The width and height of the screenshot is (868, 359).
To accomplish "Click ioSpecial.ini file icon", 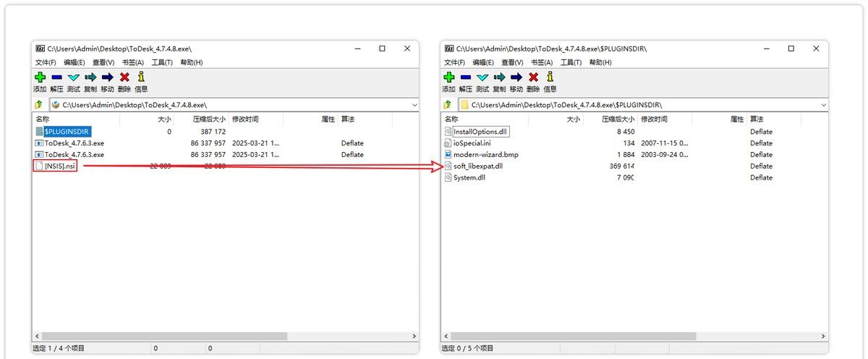I will [x=448, y=143].
